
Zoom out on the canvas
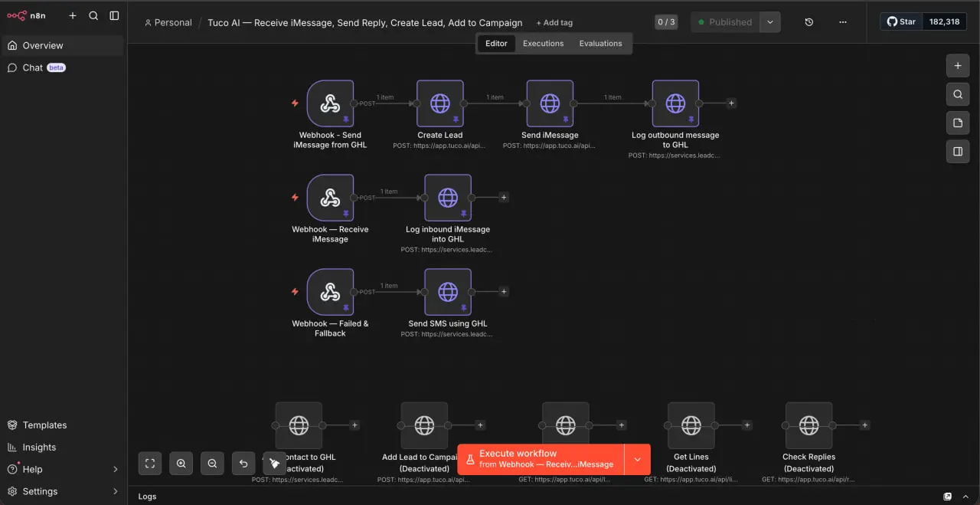click(212, 463)
